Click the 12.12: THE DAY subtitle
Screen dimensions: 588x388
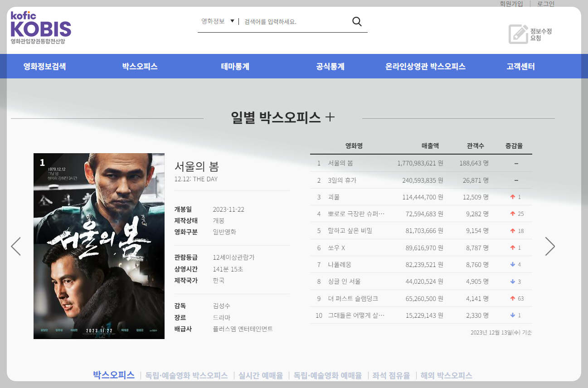[x=196, y=179]
